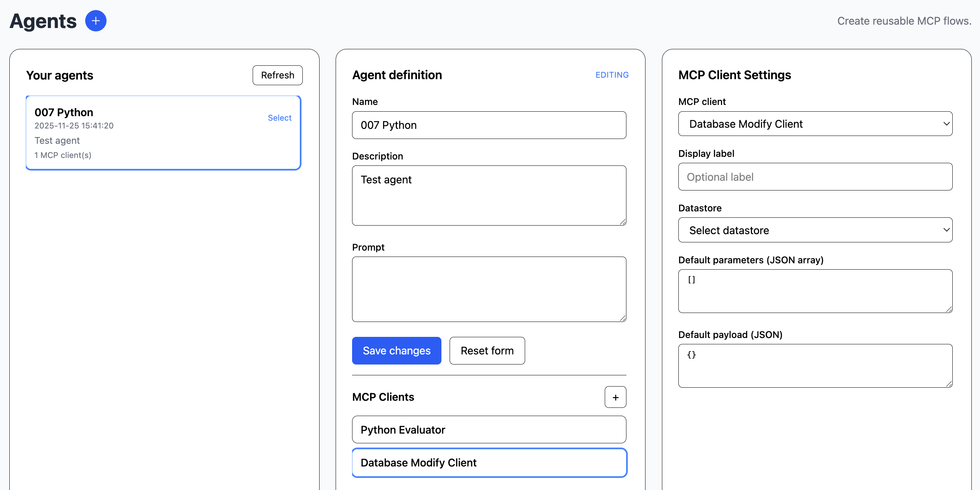
Task: Click the Reset form button
Action: click(487, 350)
